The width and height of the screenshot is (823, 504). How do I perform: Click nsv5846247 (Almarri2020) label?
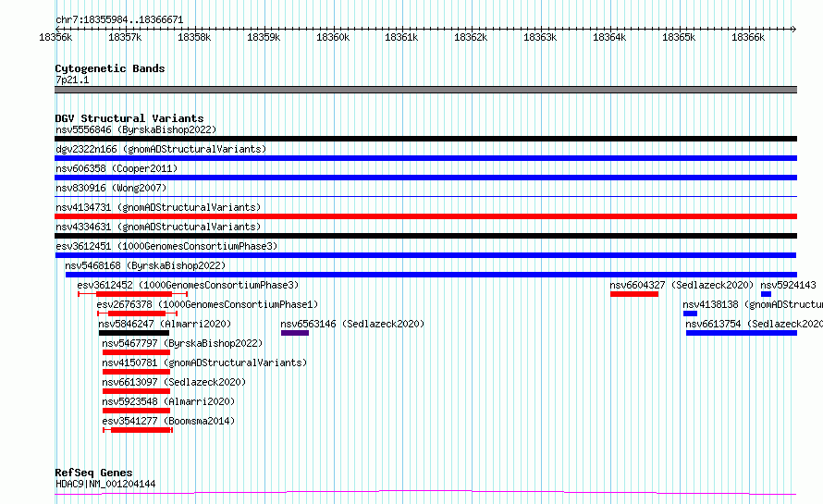[165, 324]
